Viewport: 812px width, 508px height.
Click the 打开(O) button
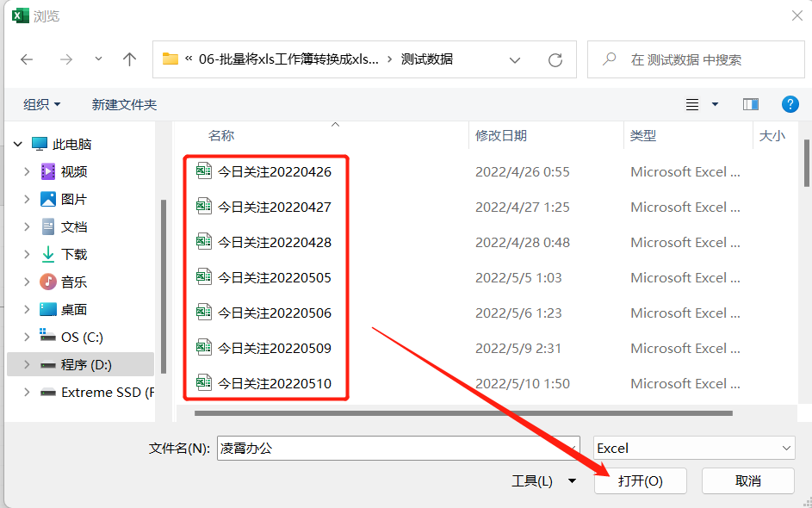click(x=640, y=480)
